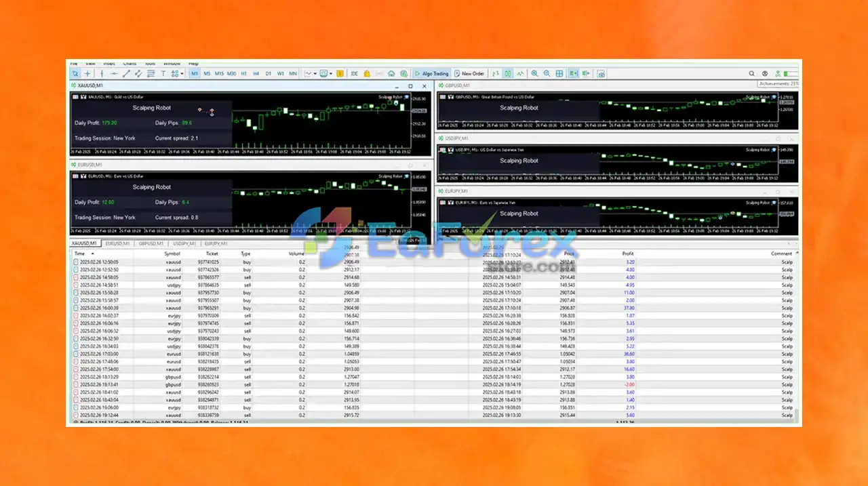The image size is (868, 486).
Task: Click the Achievements progress bar
Action: click(x=790, y=73)
